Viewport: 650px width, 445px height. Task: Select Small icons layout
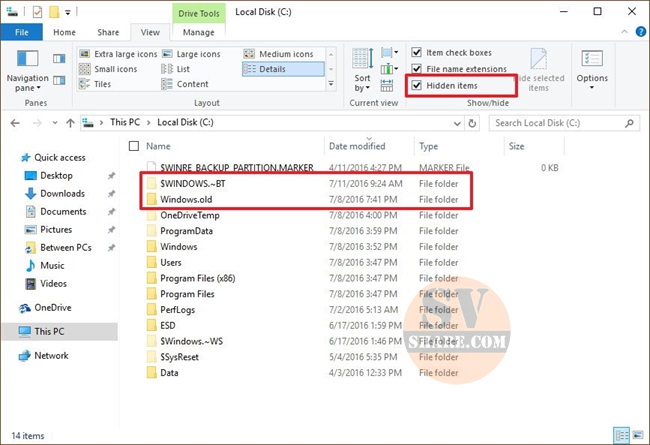click(108, 69)
